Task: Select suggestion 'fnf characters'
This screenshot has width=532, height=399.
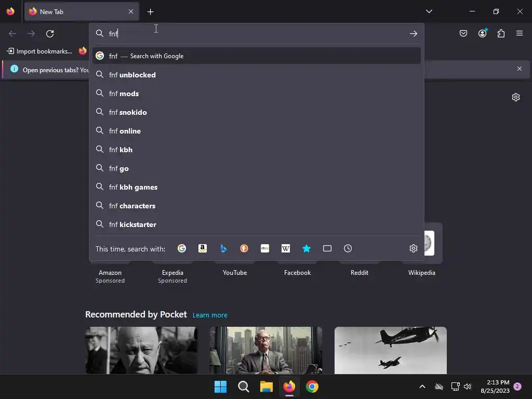Action: click(257, 206)
